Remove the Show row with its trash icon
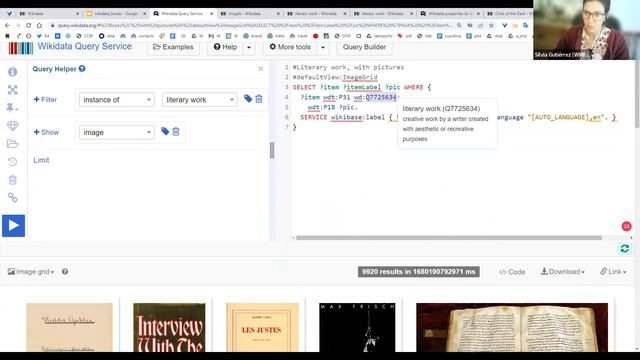Image resolution: width=640 pixels, height=360 pixels. (176, 131)
